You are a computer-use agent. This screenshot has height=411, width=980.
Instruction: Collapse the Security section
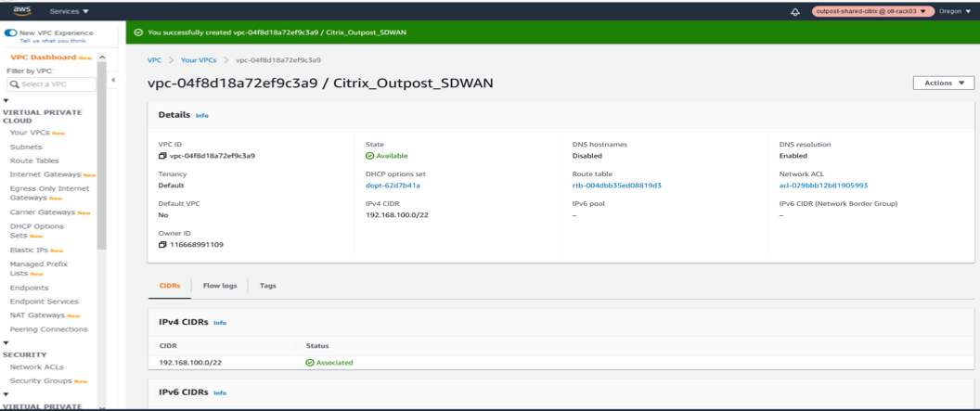(x=6, y=343)
